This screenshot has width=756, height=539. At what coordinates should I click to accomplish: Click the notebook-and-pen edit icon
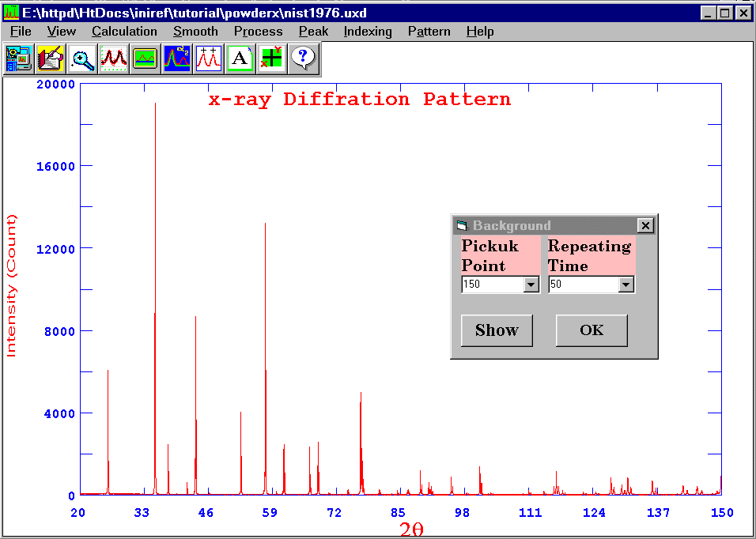[51, 58]
